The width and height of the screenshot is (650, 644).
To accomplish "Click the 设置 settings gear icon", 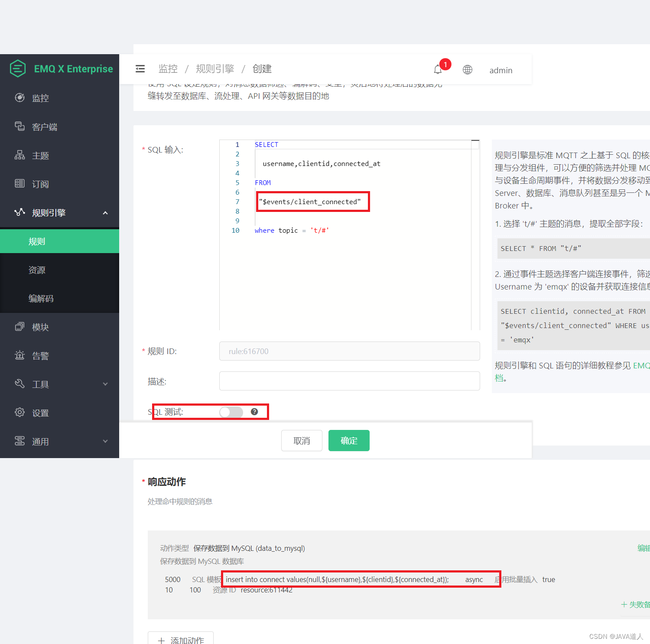I will tap(19, 412).
